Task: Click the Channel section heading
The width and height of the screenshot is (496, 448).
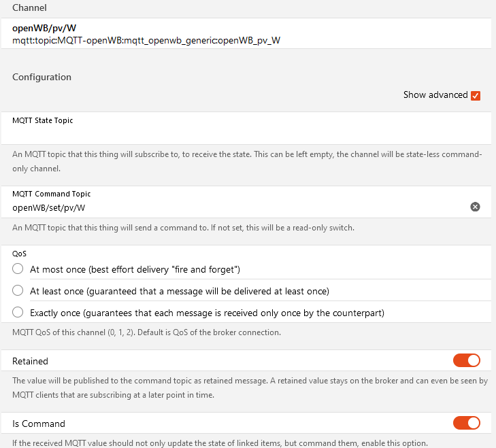Action: click(x=30, y=7)
